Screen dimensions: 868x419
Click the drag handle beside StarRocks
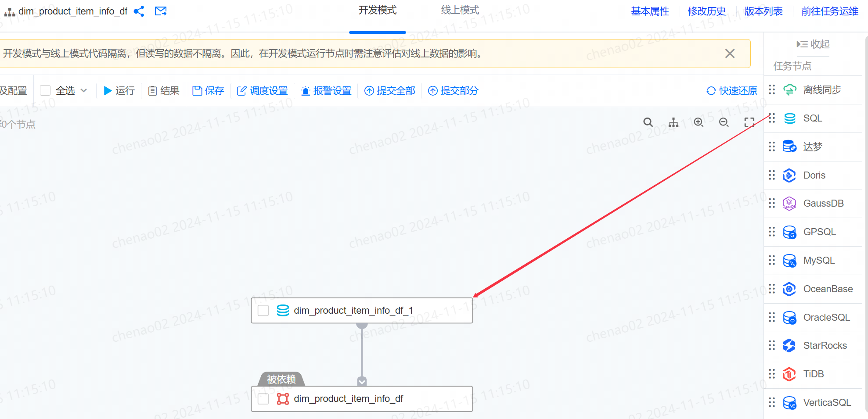[x=772, y=346]
